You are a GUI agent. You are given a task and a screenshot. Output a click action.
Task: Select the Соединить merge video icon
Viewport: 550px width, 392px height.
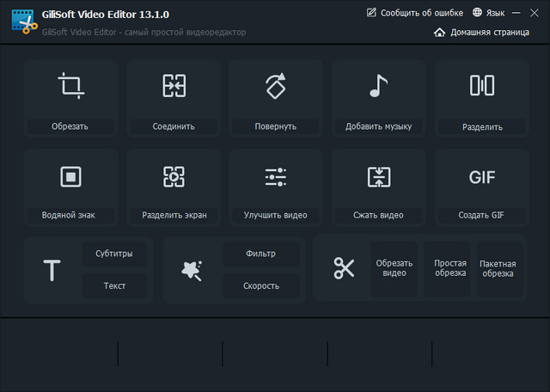tap(173, 86)
